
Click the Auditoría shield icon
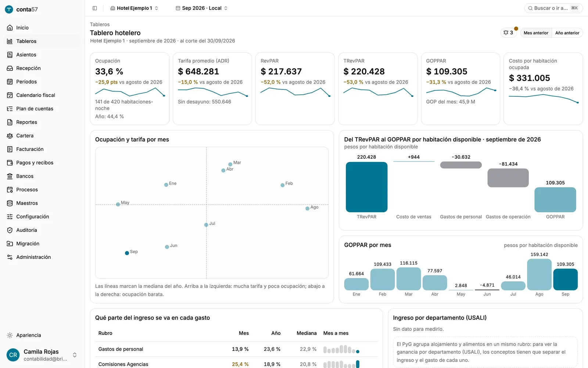pos(10,230)
